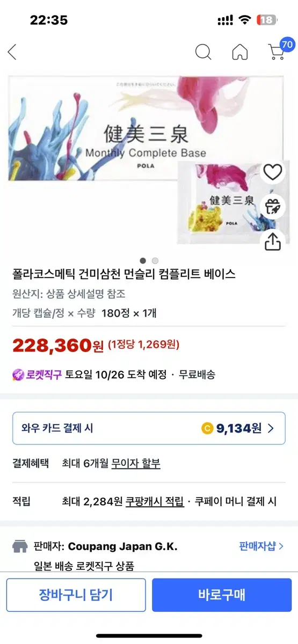Toggle the heart wishlist icon
Viewport: 298px width, 644px height.
coord(273,172)
